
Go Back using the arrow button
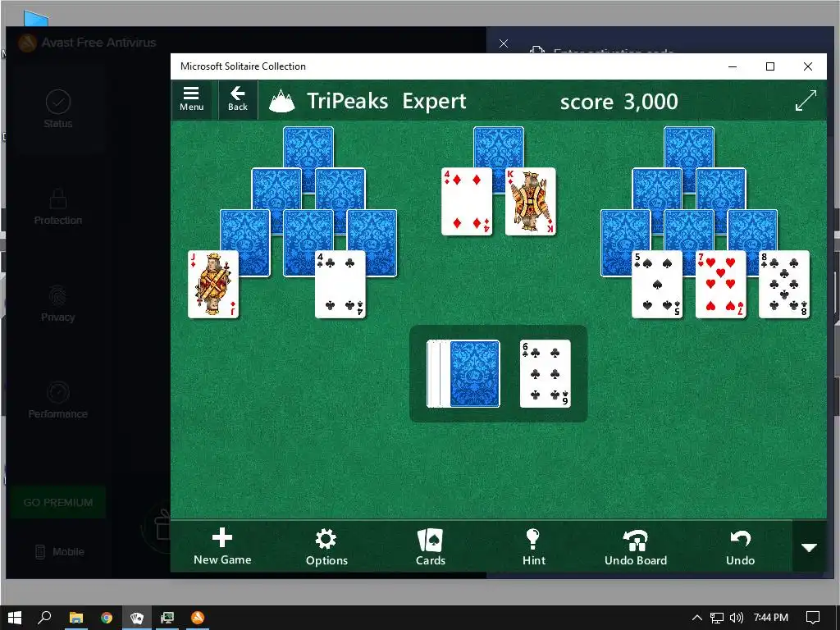pyautogui.click(x=237, y=99)
